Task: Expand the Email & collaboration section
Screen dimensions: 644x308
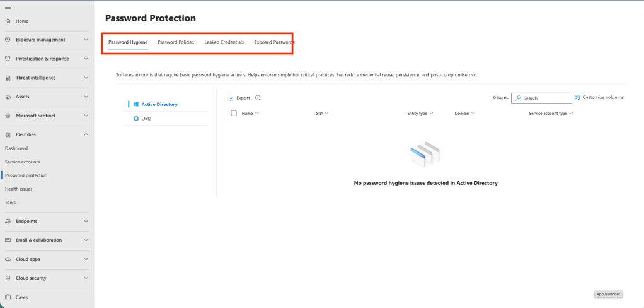Action: pos(86,240)
